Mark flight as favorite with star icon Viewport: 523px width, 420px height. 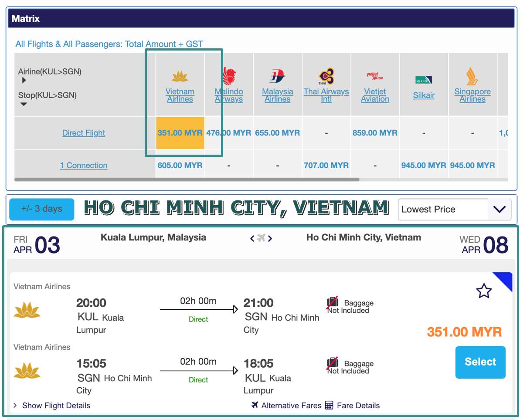[484, 291]
